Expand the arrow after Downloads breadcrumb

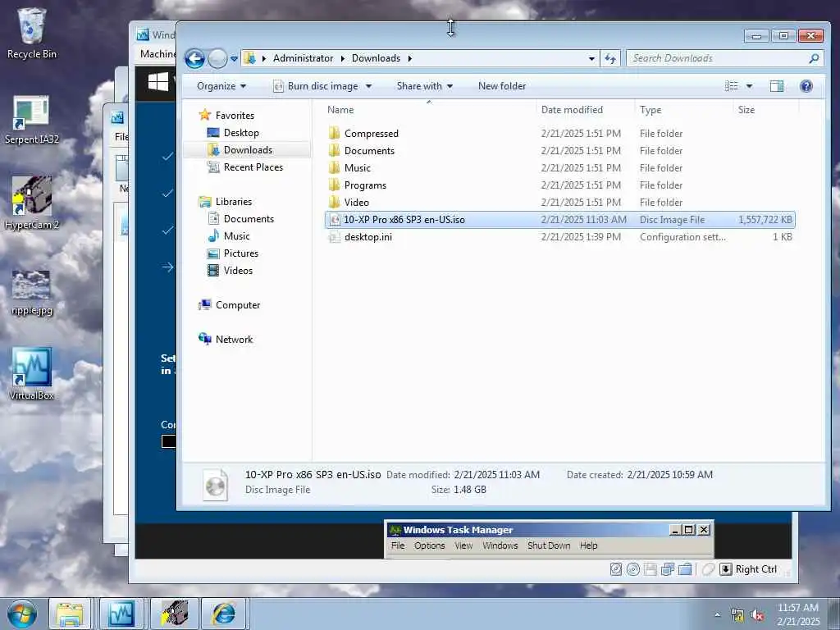point(410,58)
